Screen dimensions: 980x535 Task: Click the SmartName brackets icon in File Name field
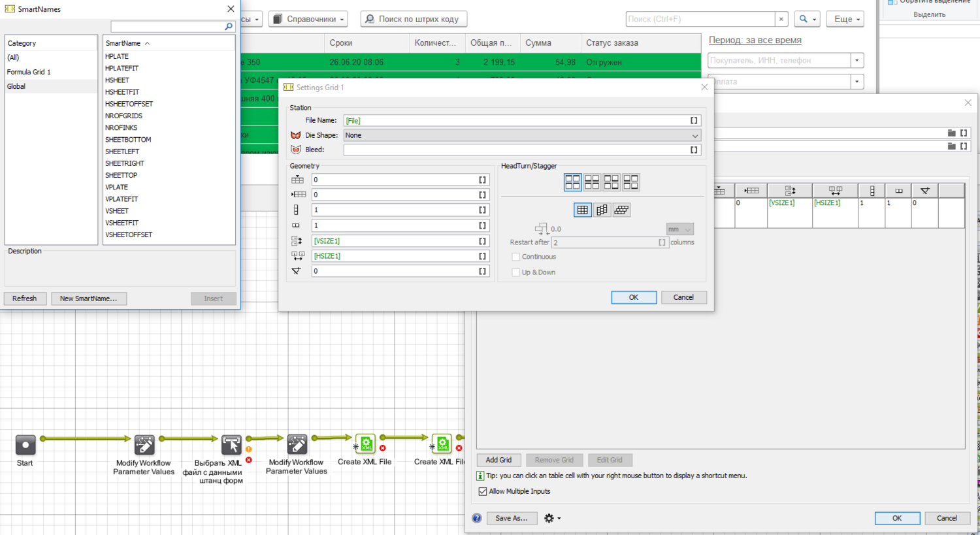pyautogui.click(x=694, y=120)
